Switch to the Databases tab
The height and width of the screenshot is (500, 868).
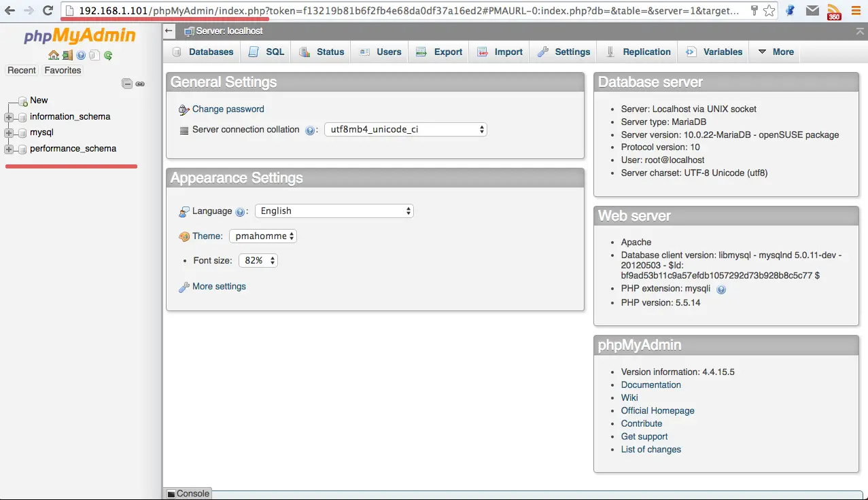click(203, 52)
